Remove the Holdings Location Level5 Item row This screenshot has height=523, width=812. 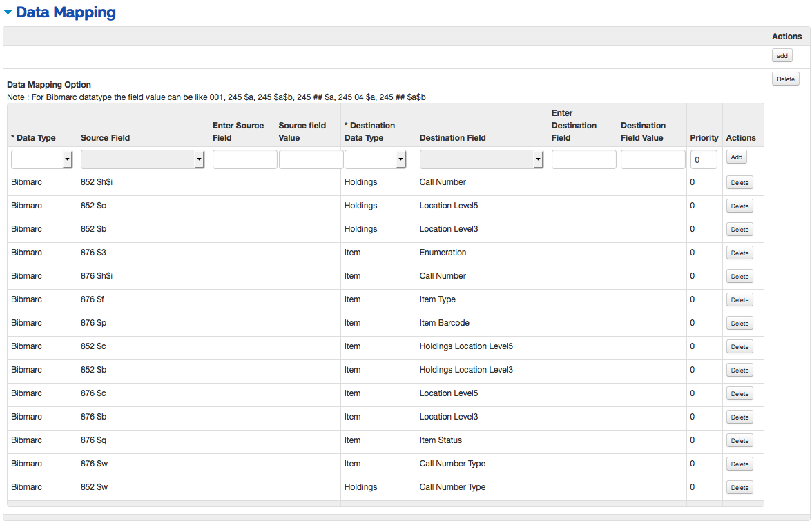(739, 347)
